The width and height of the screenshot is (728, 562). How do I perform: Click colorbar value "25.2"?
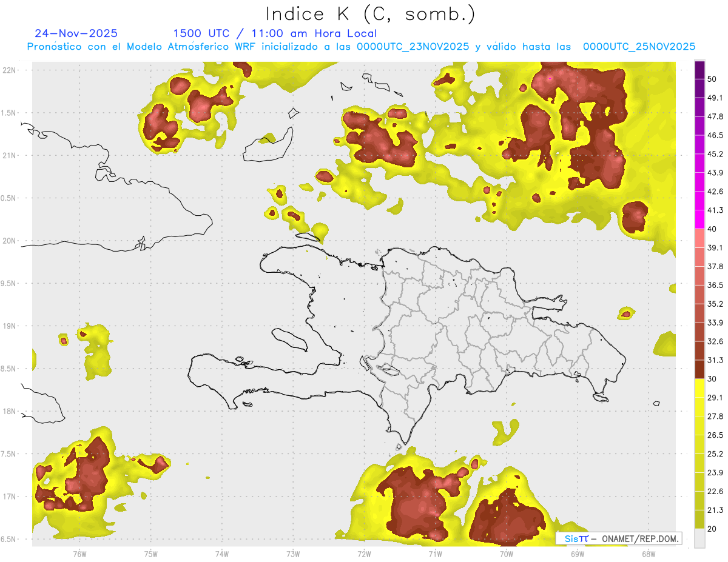[715, 453]
